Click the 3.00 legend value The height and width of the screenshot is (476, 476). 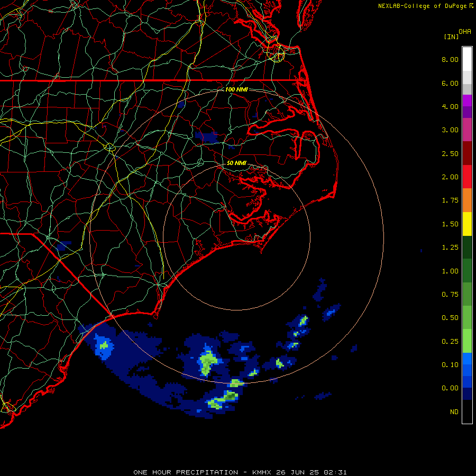450,130
